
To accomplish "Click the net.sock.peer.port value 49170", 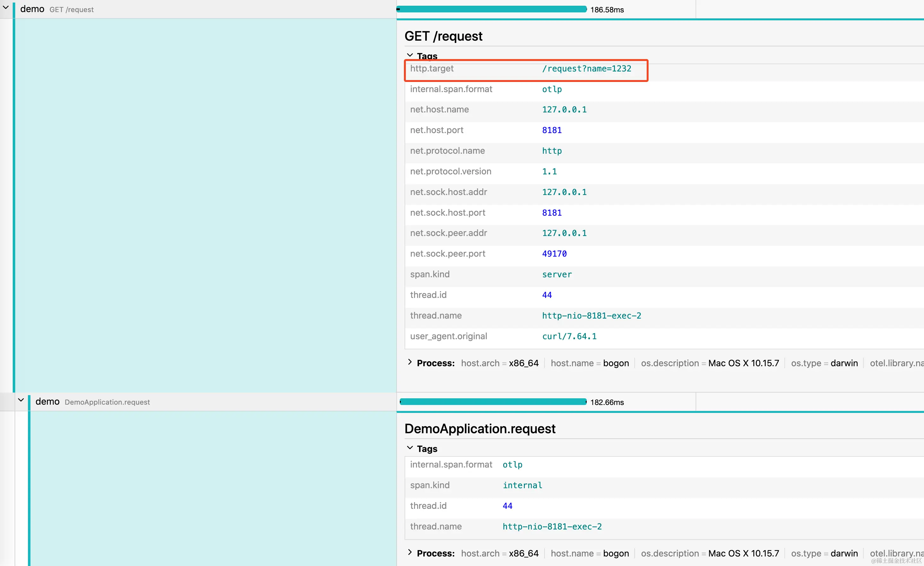I will click(x=554, y=254).
